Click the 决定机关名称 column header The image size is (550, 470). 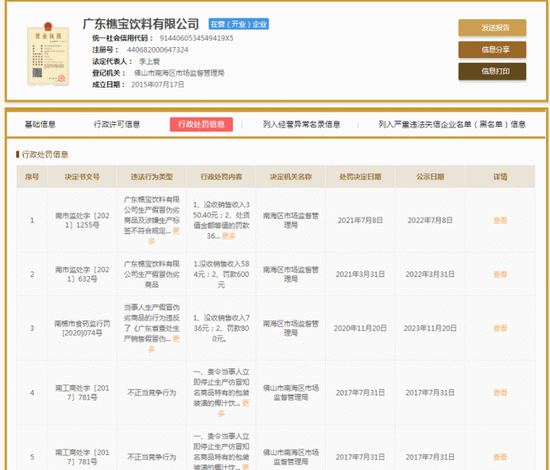point(290,176)
